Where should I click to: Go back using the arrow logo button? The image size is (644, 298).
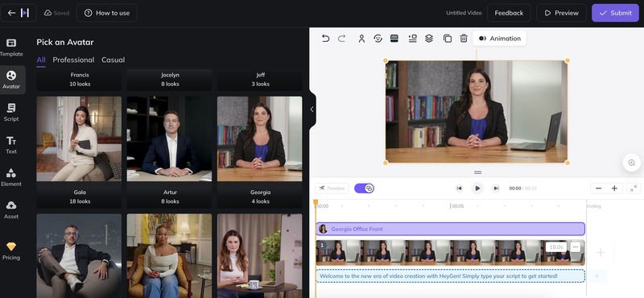coord(19,13)
